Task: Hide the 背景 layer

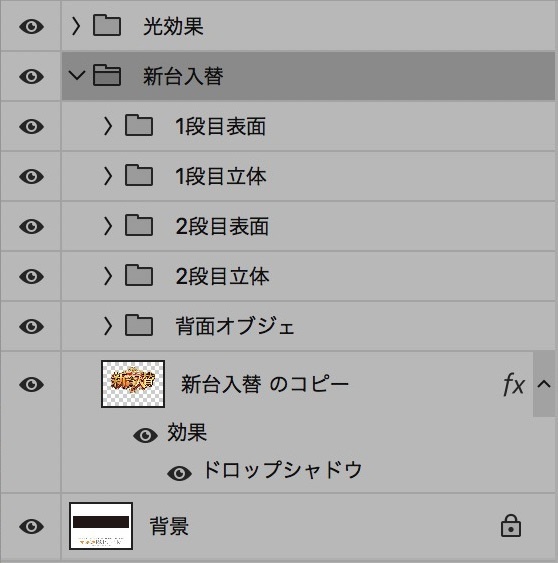Action: pyautogui.click(x=31, y=526)
